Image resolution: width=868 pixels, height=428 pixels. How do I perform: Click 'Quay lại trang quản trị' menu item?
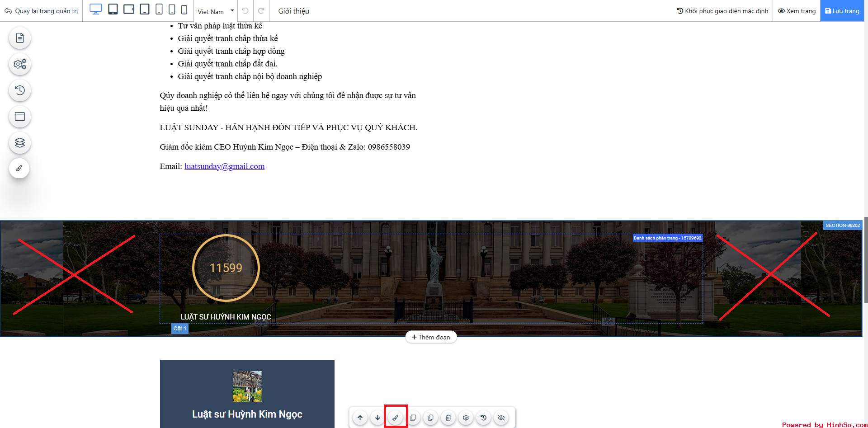(x=41, y=11)
